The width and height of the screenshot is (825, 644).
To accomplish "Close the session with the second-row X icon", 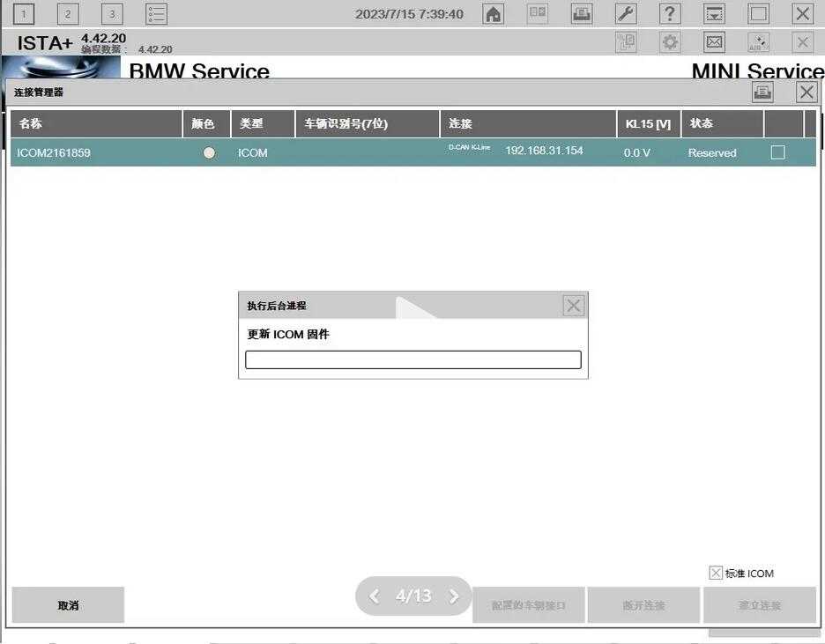I will pyautogui.click(x=802, y=42).
